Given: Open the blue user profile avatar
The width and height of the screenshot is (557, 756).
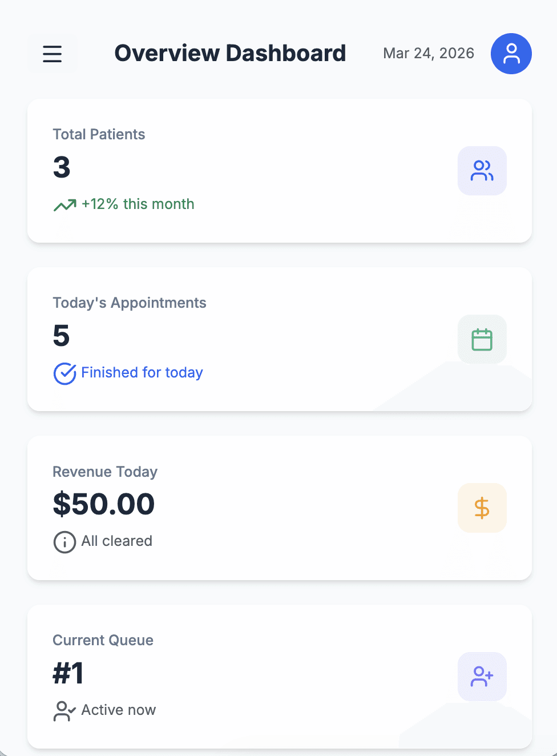Looking at the screenshot, I should pos(511,54).
